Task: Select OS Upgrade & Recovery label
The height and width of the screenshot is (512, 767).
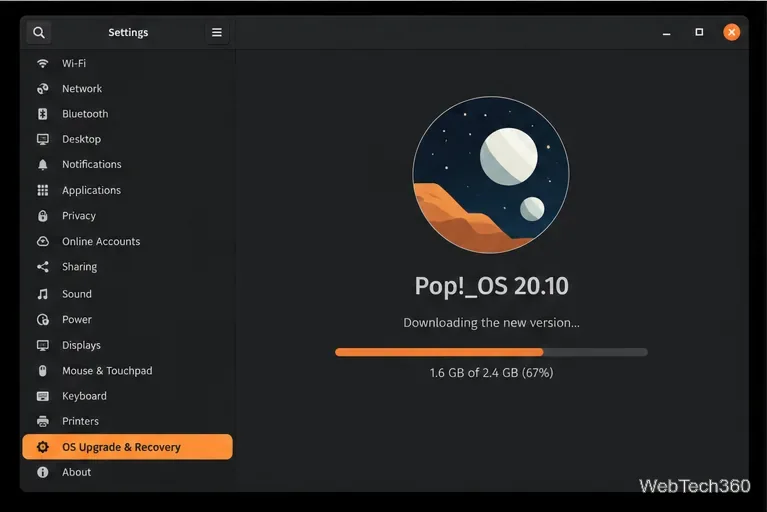Action: click(x=121, y=447)
